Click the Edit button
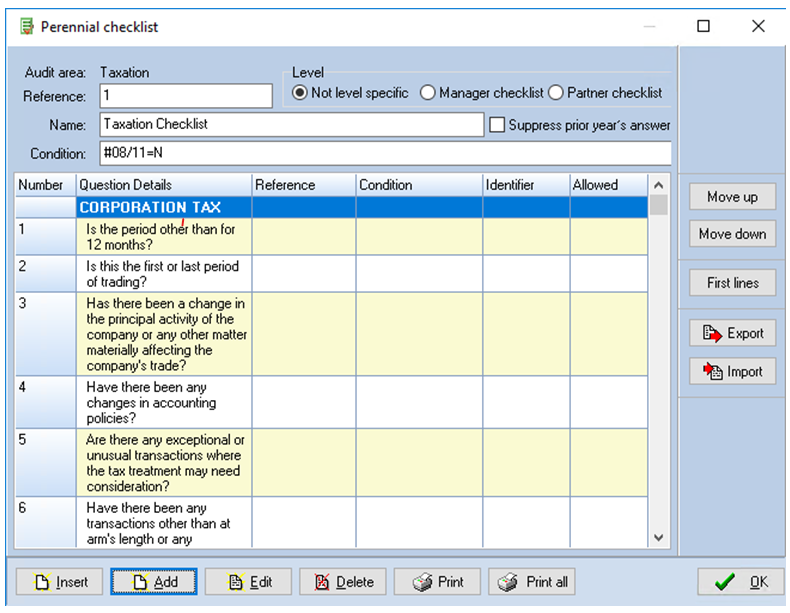790x613 pixels. coord(248,582)
